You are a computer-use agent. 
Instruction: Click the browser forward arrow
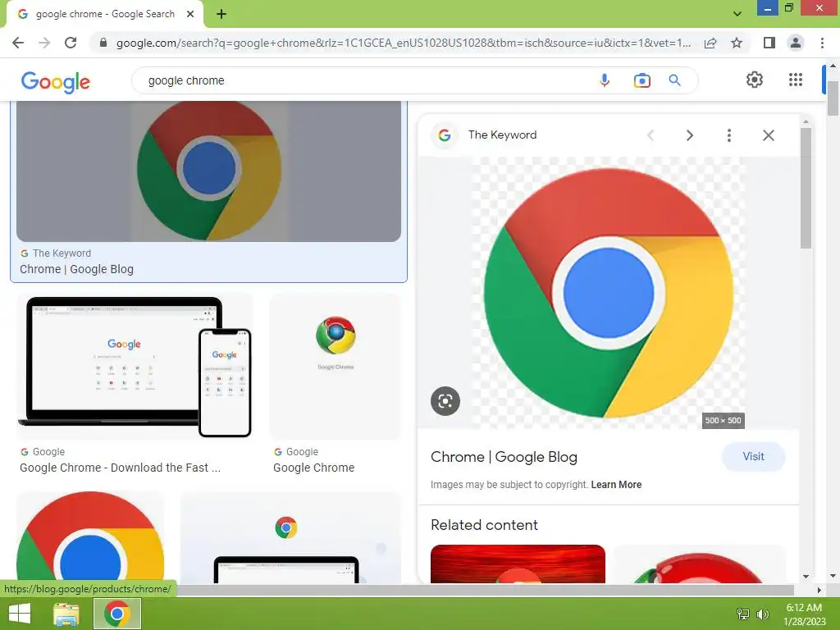[x=44, y=43]
